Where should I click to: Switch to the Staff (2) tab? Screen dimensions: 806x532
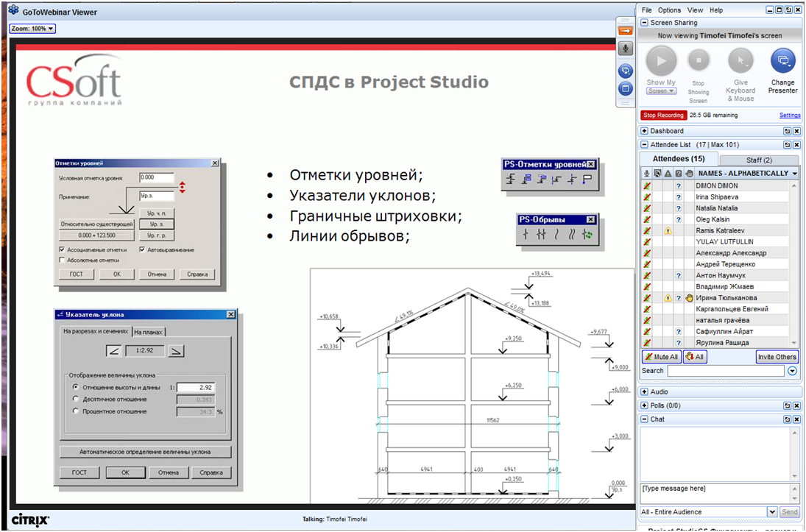[x=759, y=160]
